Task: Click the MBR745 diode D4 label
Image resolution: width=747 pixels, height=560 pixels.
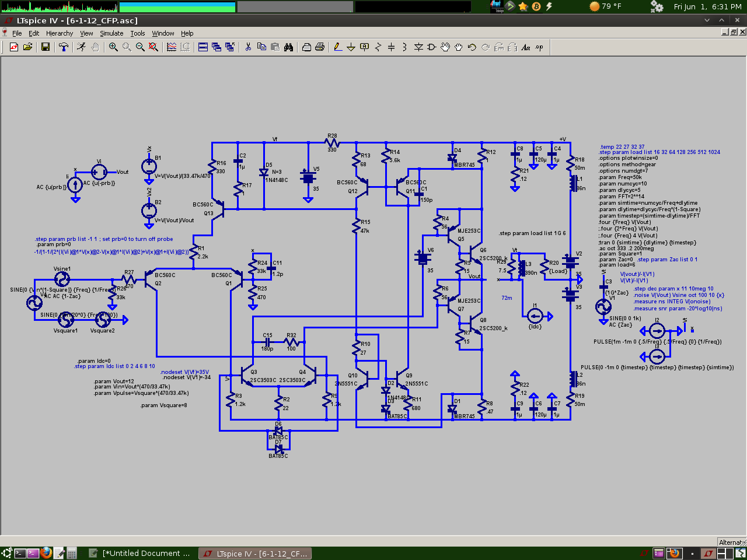Action: pos(465,165)
